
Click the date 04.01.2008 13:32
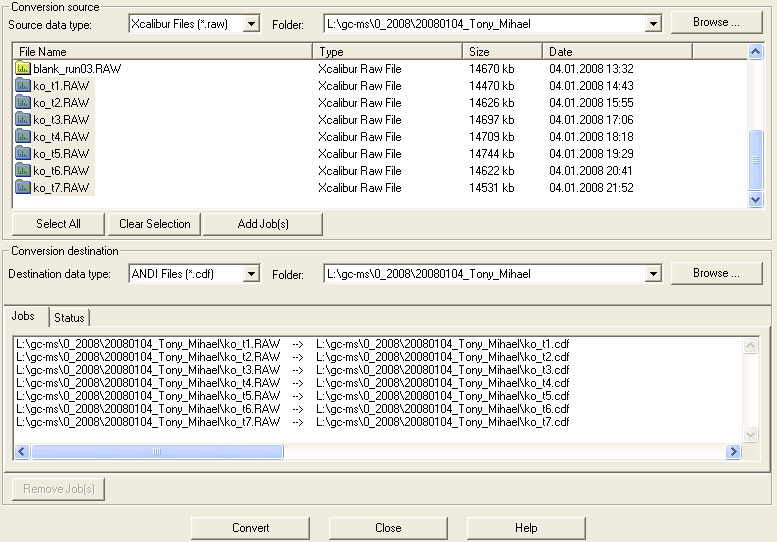point(591,68)
